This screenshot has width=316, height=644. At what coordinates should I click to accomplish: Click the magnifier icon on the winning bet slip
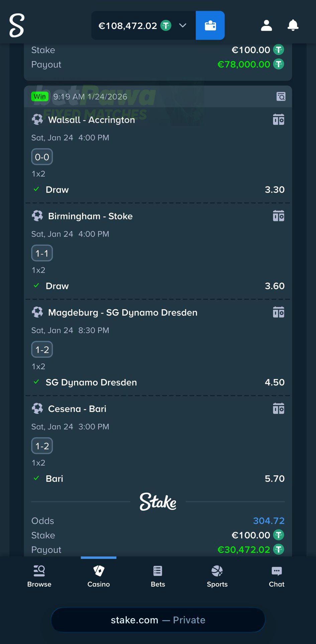click(281, 97)
